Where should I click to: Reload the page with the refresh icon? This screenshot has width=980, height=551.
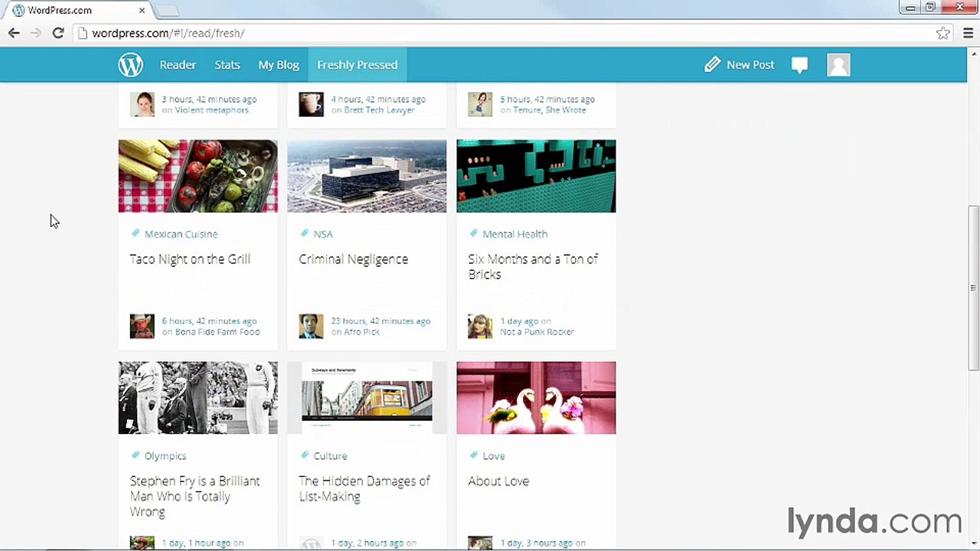[58, 33]
